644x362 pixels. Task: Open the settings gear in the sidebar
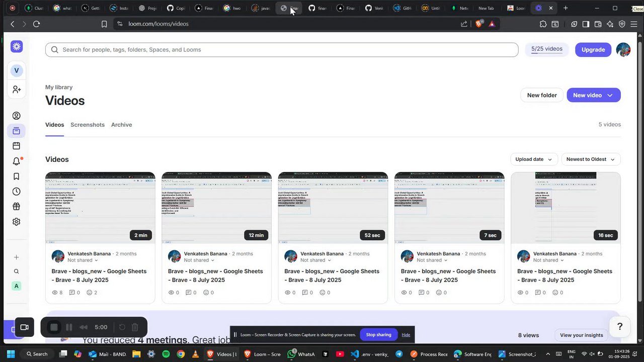17,222
